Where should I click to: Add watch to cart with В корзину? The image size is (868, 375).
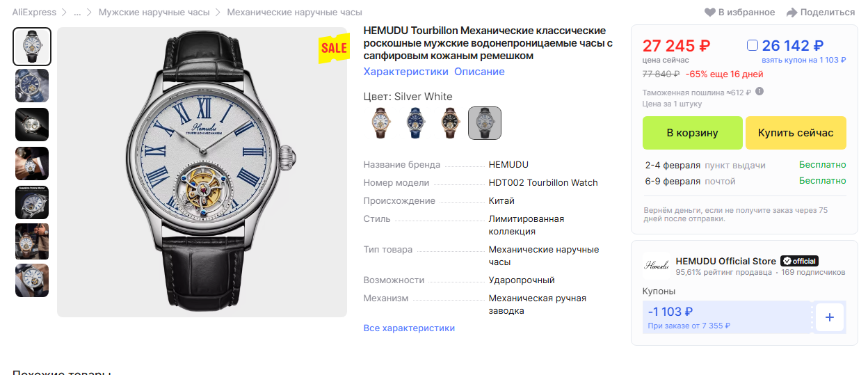click(x=692, y=133)
